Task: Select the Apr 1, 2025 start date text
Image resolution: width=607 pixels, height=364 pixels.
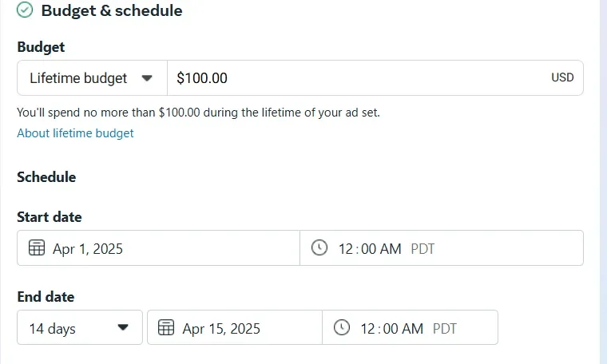Action: (88, 249)
